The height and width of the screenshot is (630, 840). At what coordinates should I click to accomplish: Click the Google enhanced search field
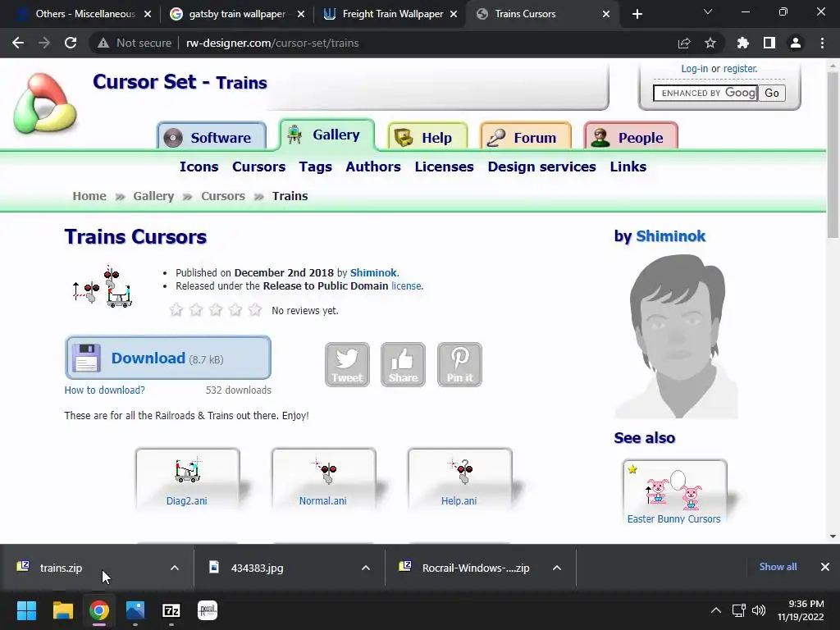pyautogui.click(x=705, y=94)
